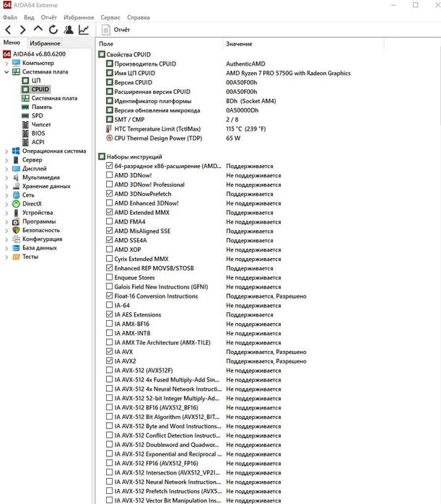Open the Файл menu
Image resolution: width=441 pixels, height=504 pixels.
(10, 17)
